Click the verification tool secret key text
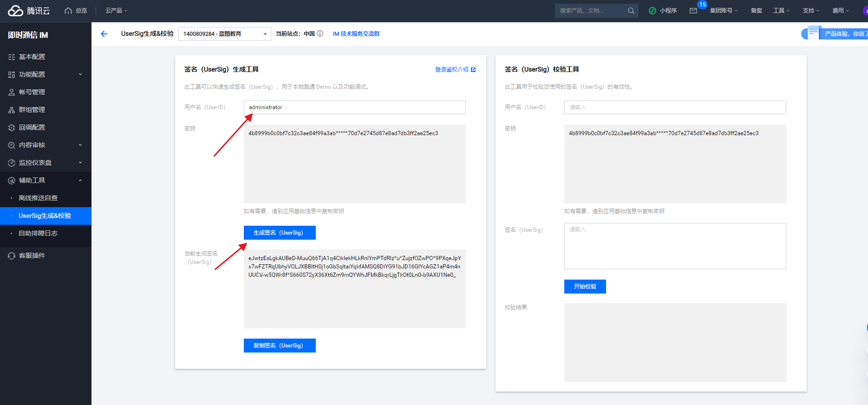The image size is (868, 405). click(664, 133)
